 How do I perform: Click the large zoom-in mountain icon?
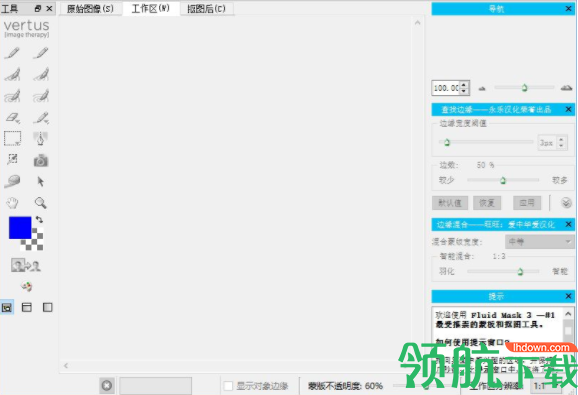566,88
